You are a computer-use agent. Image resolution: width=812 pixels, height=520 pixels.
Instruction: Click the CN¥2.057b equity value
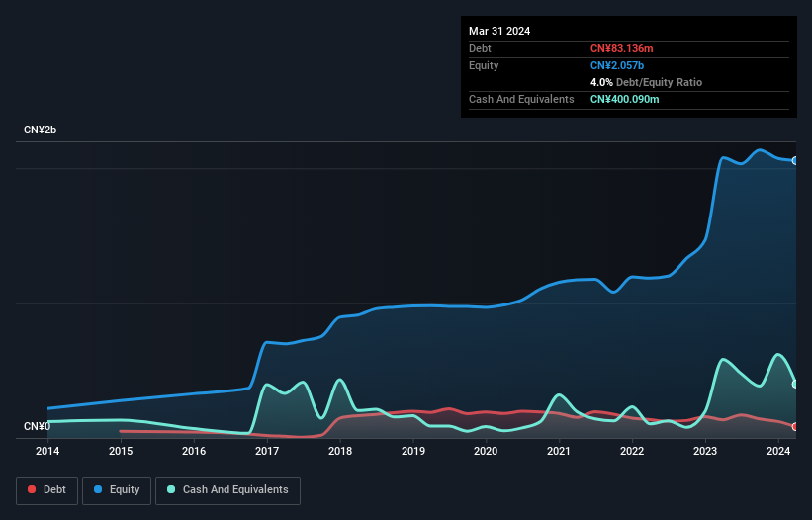[617, 65]
